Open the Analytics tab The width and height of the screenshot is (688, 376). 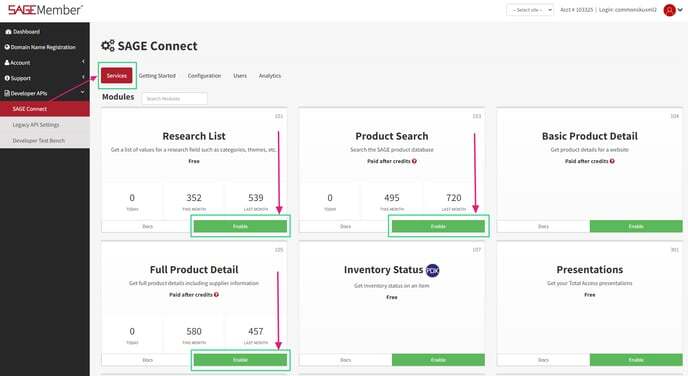270,76
